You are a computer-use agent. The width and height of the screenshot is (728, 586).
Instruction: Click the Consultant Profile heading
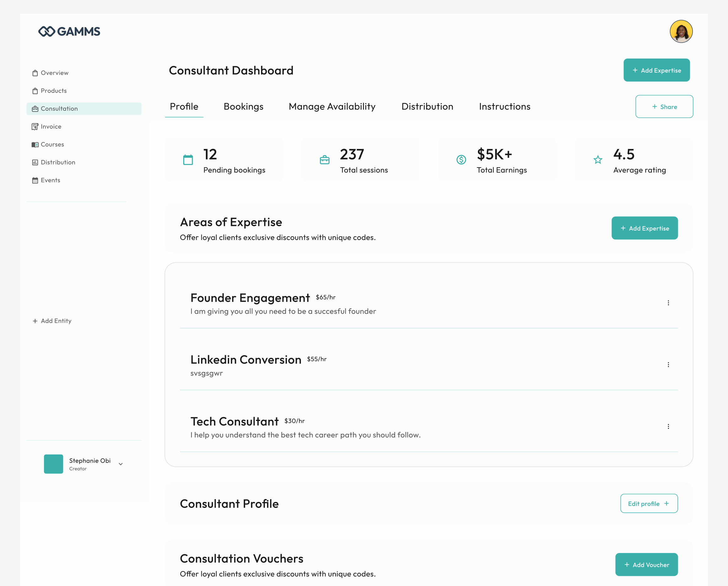pyautogui.click(x=229, y=503)
